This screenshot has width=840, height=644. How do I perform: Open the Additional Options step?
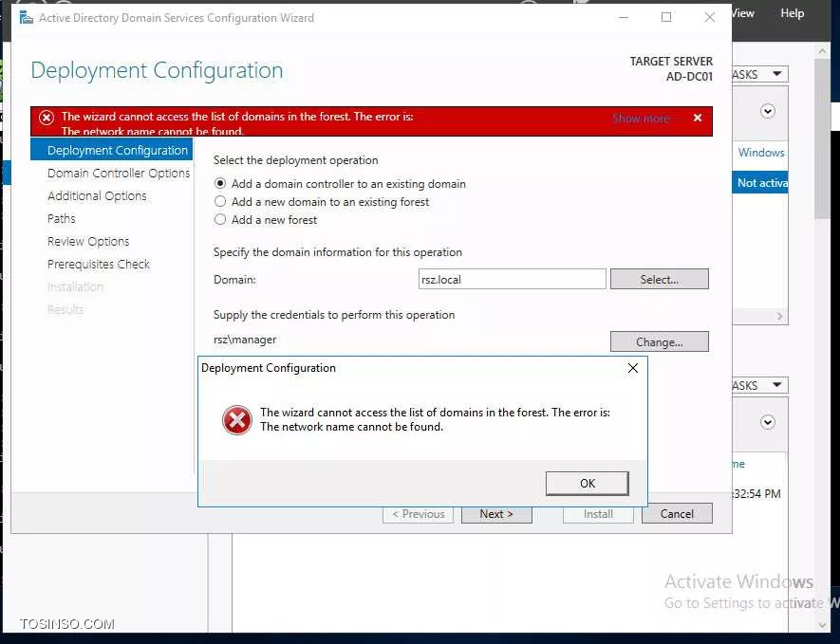click(x=97, y=196)
